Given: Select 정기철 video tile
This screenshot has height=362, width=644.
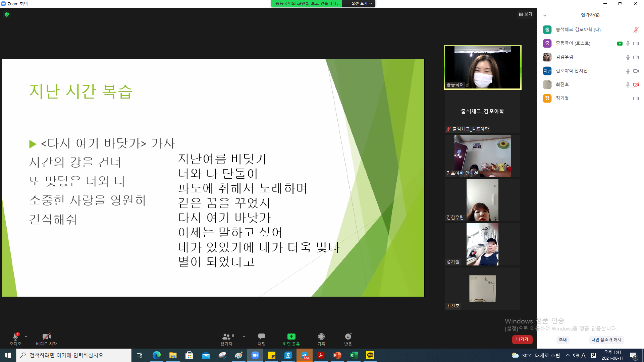Looking at the screenshot, I should click(x=482, y=244).
